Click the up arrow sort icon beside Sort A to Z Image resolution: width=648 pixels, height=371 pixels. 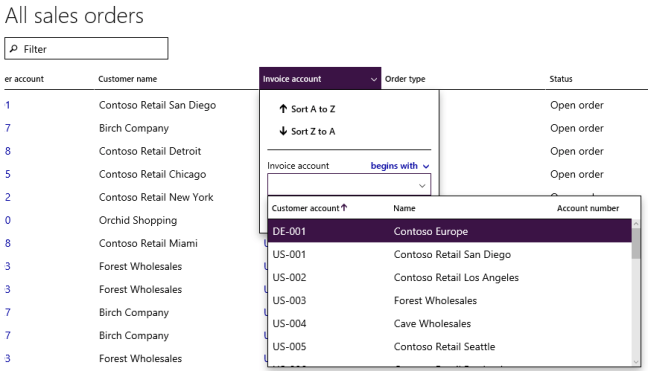(x=283, y=109)
